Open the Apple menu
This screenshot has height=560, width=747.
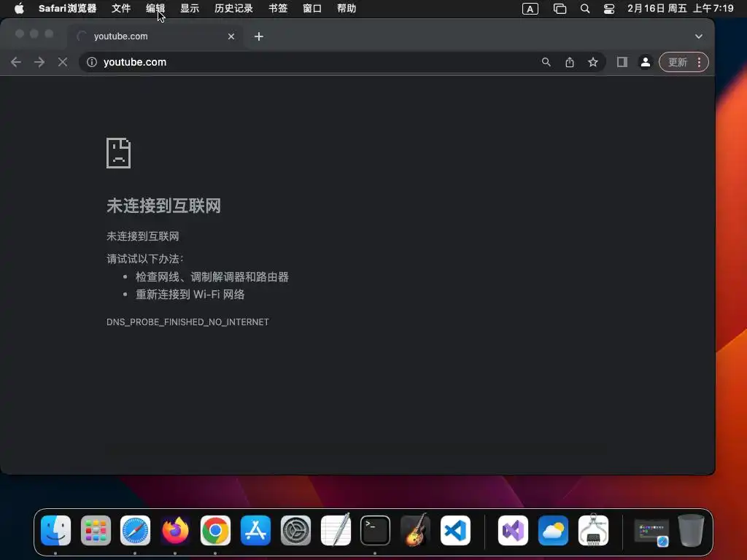pos(19,9)
